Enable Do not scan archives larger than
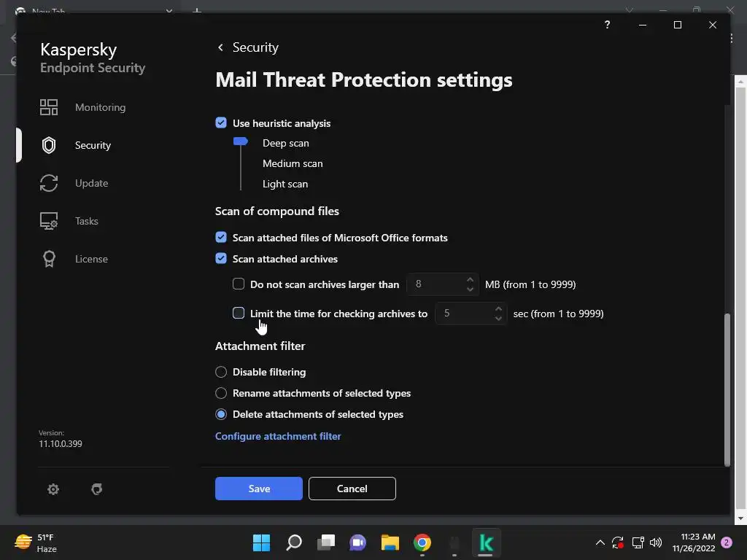 point(239,284)
